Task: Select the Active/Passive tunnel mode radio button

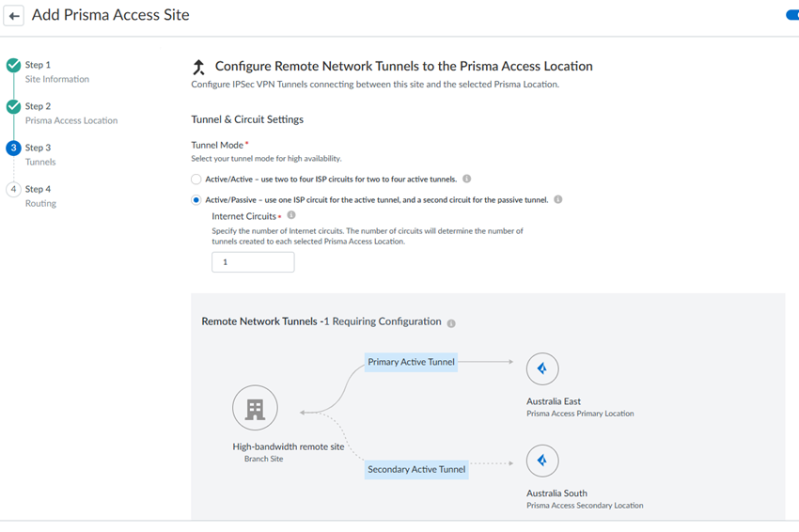Action: 196,200
